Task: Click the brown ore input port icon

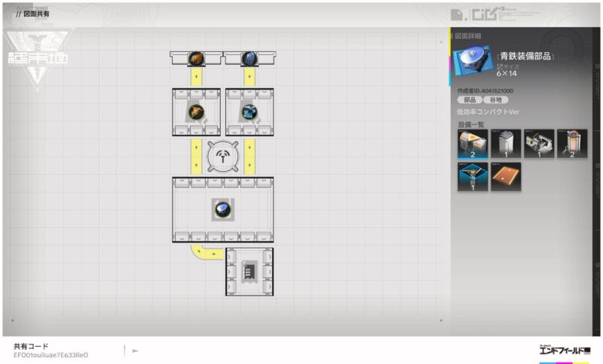Action: [196, 58]
